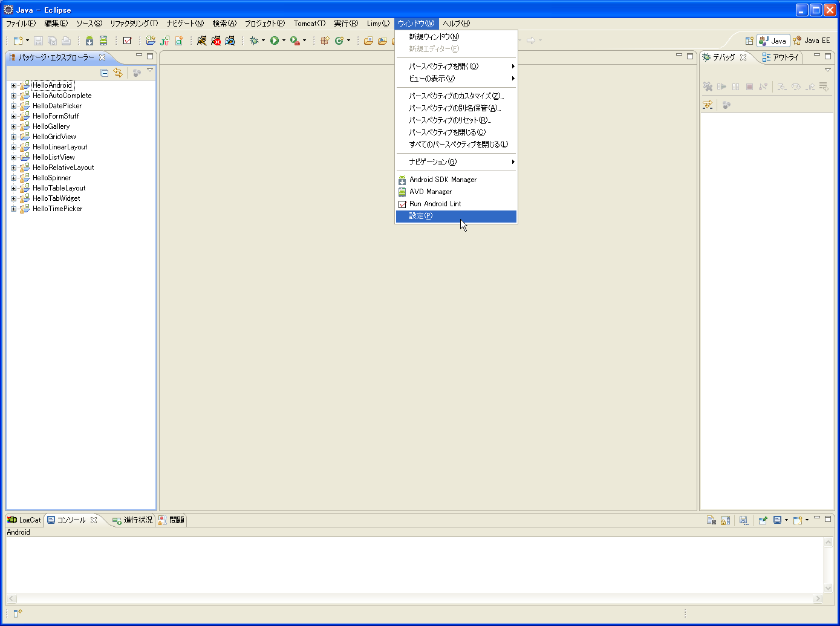Open パースペクティブを開く(O) submenu
The image size is (840, 626).
pos(456,67)
